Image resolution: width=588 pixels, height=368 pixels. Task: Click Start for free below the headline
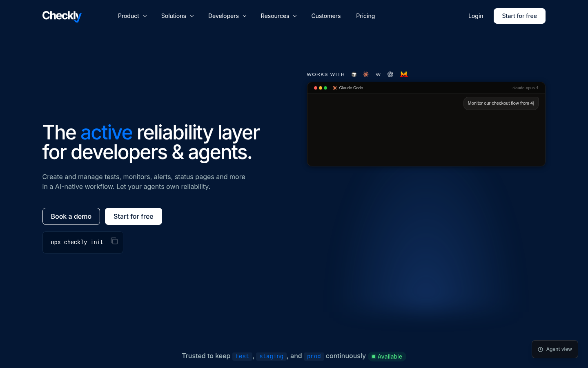point(134,216)
